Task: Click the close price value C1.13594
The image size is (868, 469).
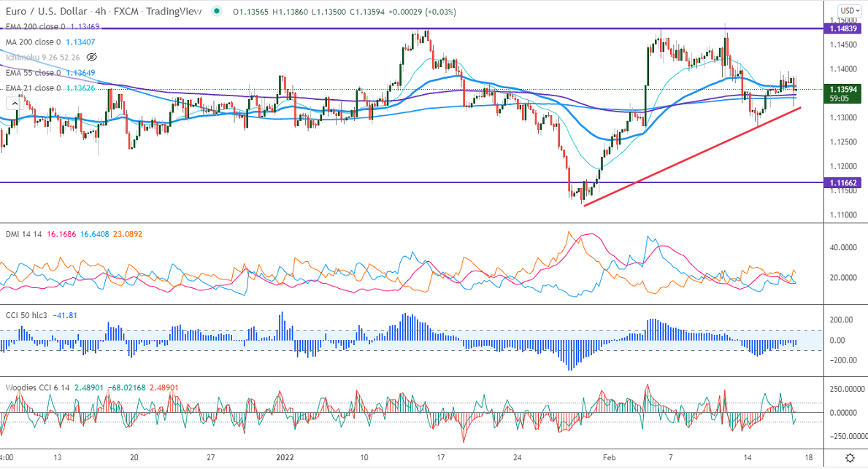Action: pos(367,12)
